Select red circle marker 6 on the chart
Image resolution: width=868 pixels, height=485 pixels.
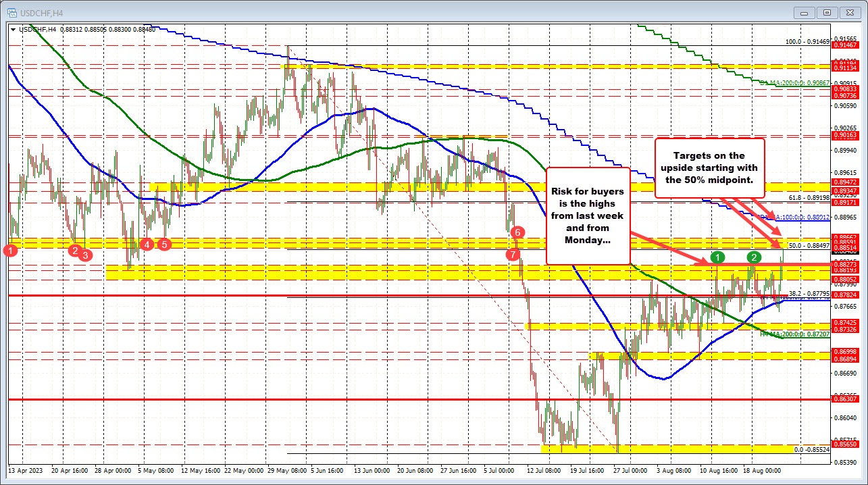pos(517,232)
